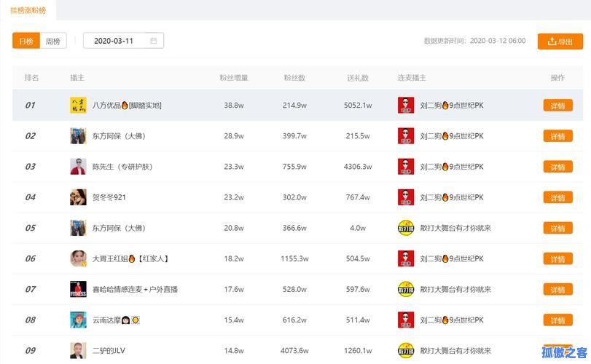Open streamer 二驴的JLV

click(109, 351)
